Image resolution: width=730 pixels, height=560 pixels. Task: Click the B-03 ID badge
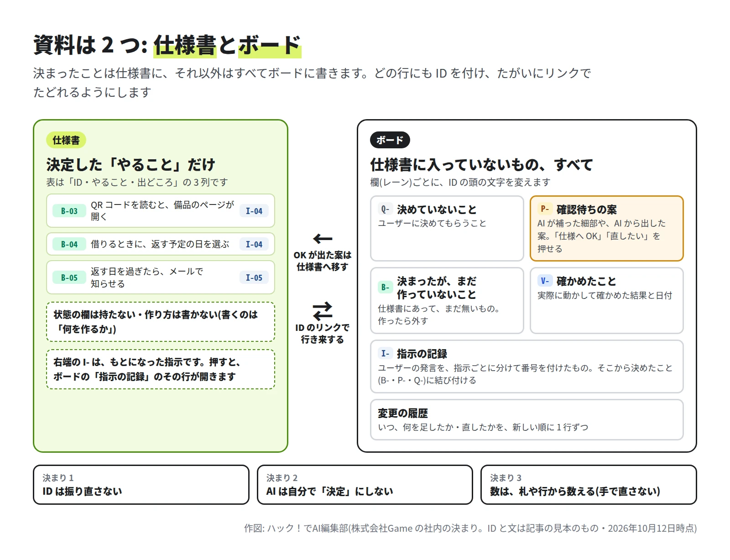pos(69,211)
